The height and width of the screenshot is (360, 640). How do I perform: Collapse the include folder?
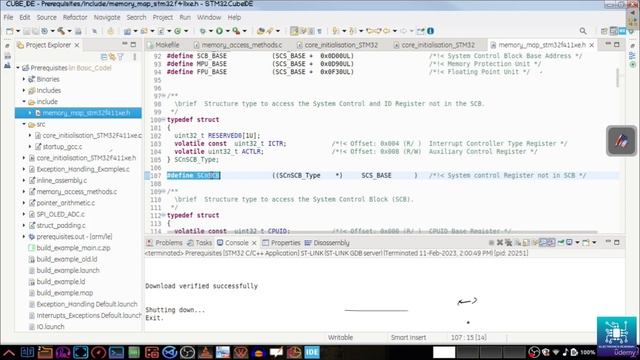24,102
